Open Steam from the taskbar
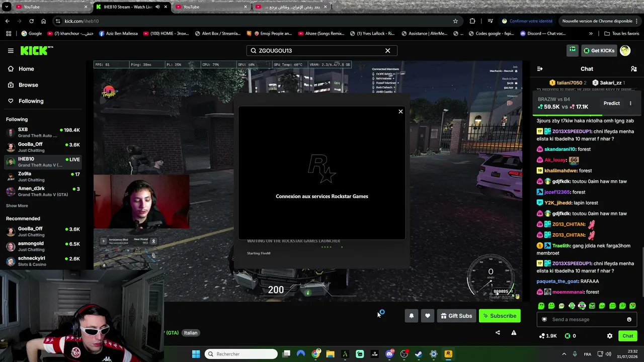644x362 pixels. pyautogui.click(x=419, y=354)
